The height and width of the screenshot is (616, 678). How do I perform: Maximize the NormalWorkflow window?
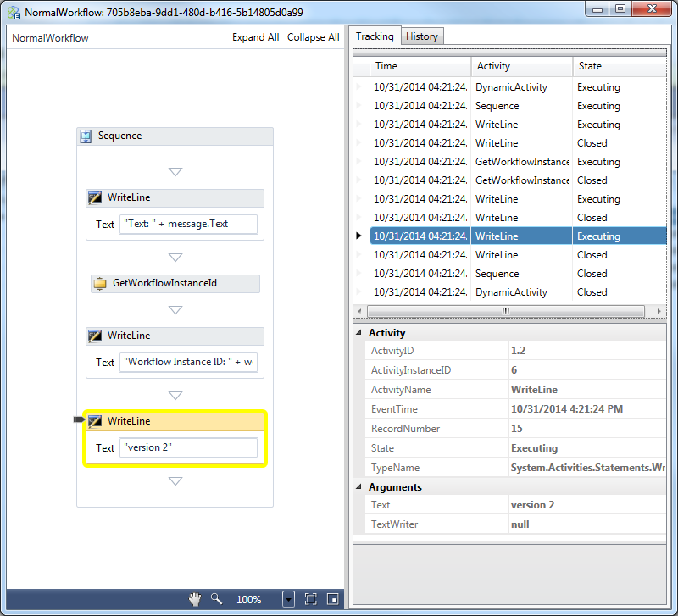click(620, 8)
